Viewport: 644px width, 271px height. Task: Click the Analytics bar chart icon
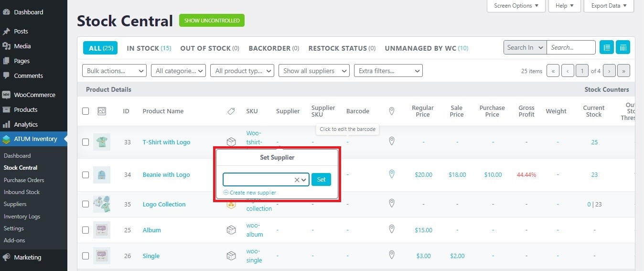[x=6, y=124]
